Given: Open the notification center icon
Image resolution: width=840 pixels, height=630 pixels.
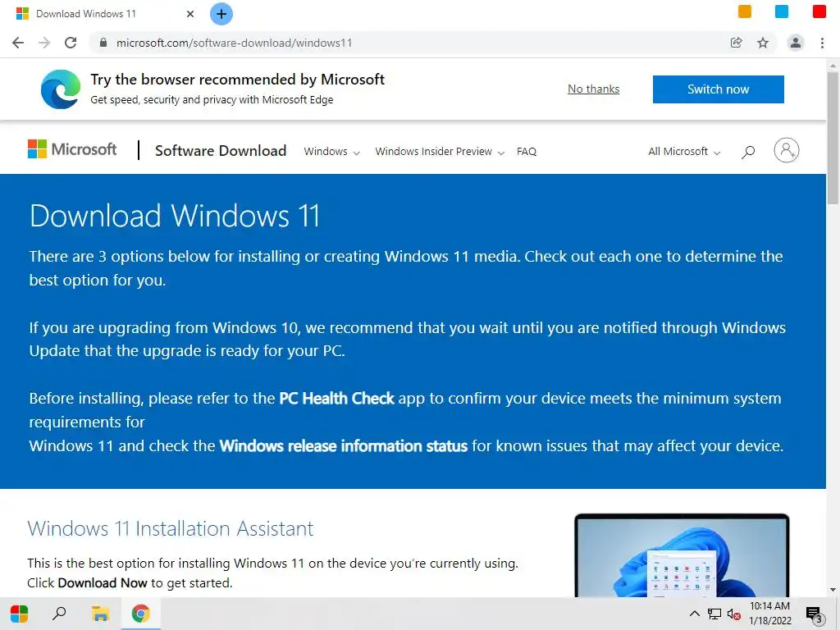Looking at the screenshot, I should (814, 615).
